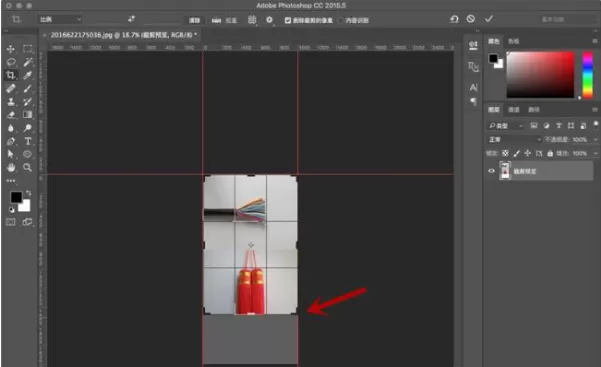Select the Move tool
Viewport: 601px width, 367px height.
coord(11,49)
